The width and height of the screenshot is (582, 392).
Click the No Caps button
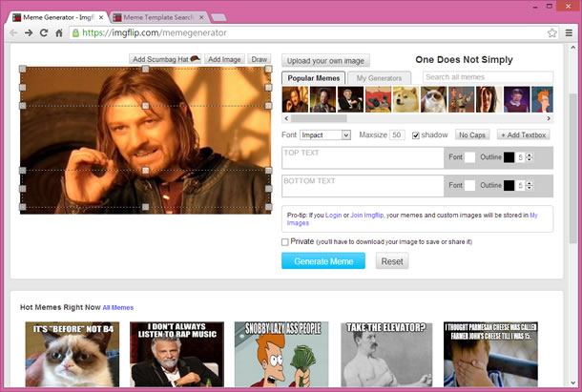(472, 134)
